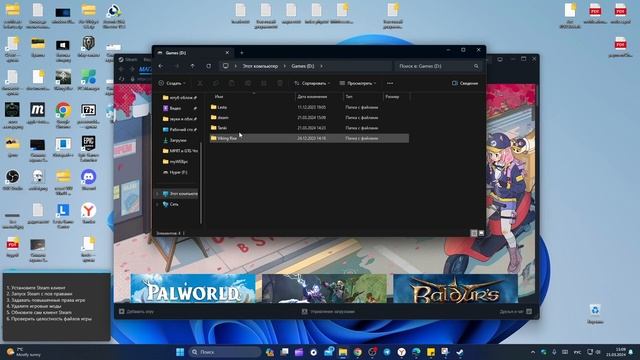
Task: Click the 'РУС' language indicator
Action: 577,352
